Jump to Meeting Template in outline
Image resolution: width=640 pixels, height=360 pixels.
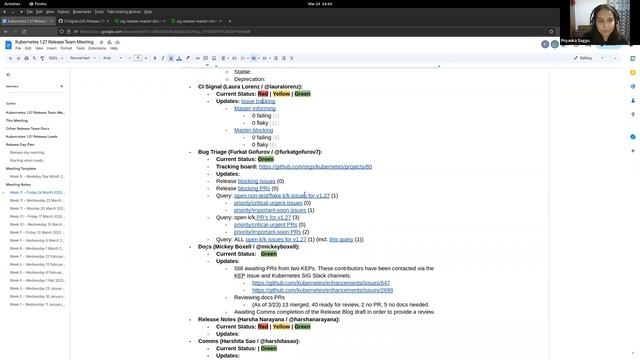pyautogui.click(x=21, y=169)
